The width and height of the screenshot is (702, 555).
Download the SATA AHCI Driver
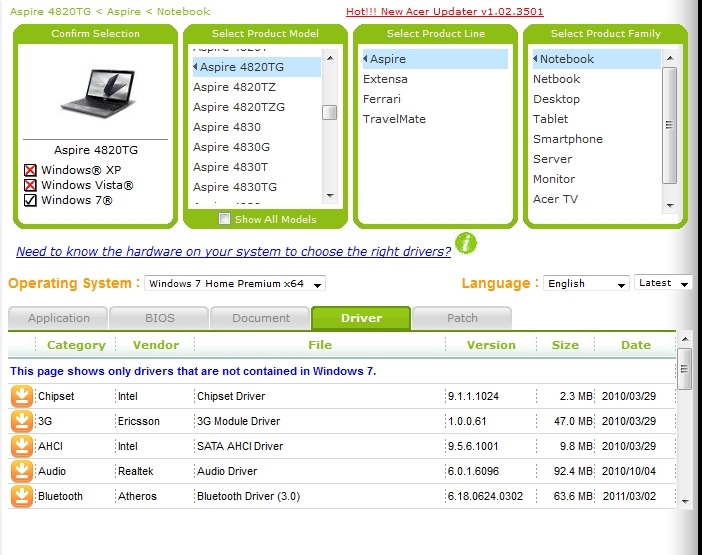click(21, 446)
